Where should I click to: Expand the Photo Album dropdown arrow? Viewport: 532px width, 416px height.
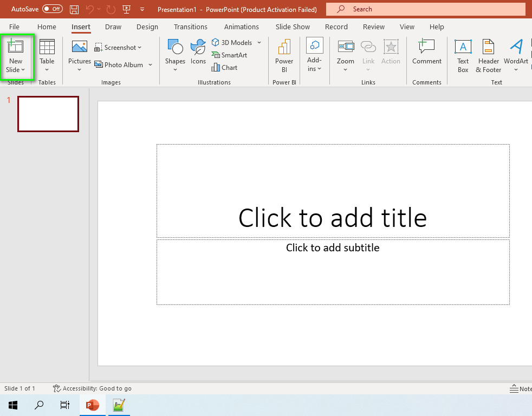click(x=150, y=65)
